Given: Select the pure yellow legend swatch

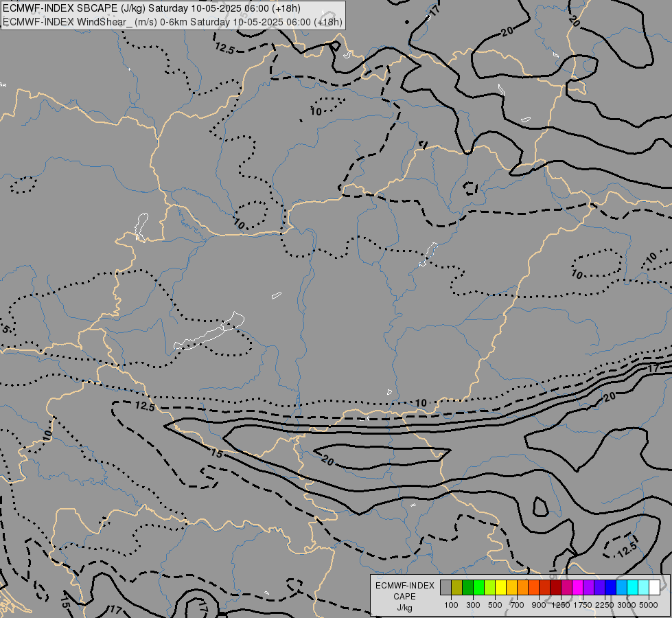Looking at the screenshot, I should click(500, 588).
